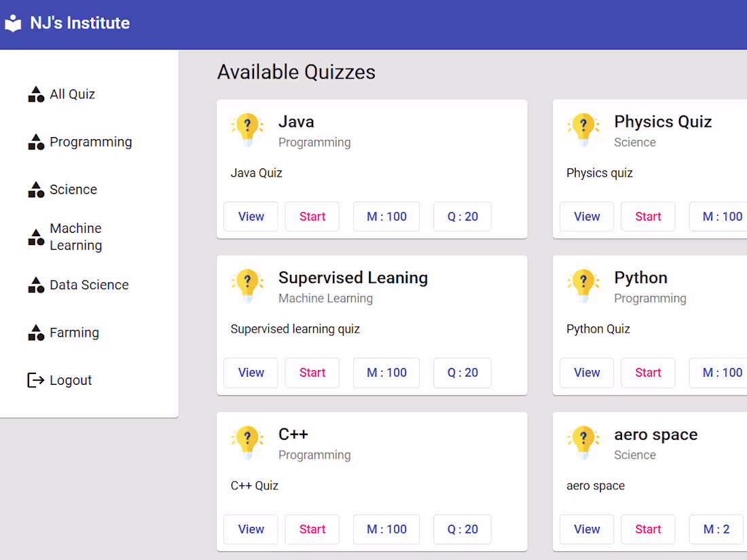Image resolution: width=747 pixels, height=560 pixels.
Task: Click the Q : 20 badge on Java quiz
Action: pyautogui.click(x=462, y=216)
